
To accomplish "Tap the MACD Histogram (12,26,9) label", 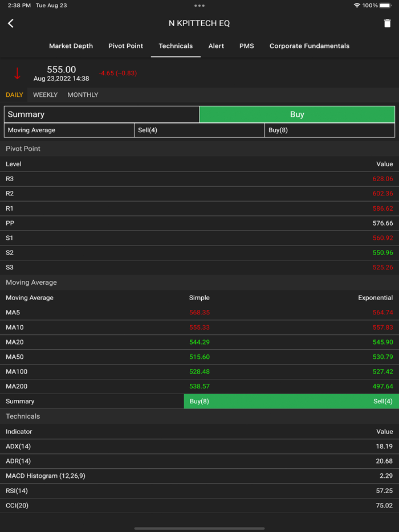I will click(46, 476).
